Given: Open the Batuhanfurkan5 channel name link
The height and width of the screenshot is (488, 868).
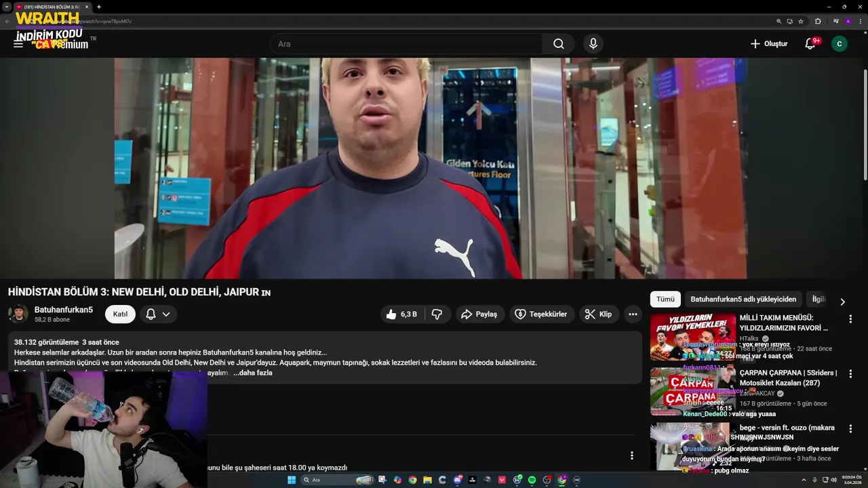Looking at the screenshot, I should [64, 310].
